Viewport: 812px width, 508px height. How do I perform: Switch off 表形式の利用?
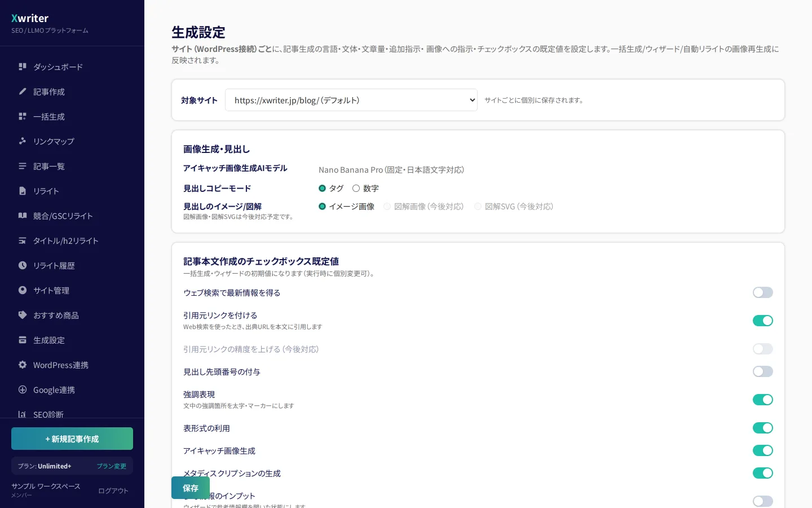click(x=763, y=428)
